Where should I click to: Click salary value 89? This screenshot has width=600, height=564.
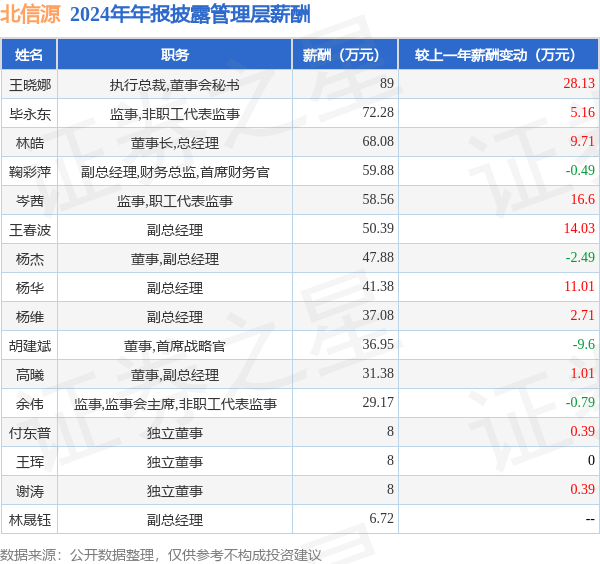(x=386, y=83)
